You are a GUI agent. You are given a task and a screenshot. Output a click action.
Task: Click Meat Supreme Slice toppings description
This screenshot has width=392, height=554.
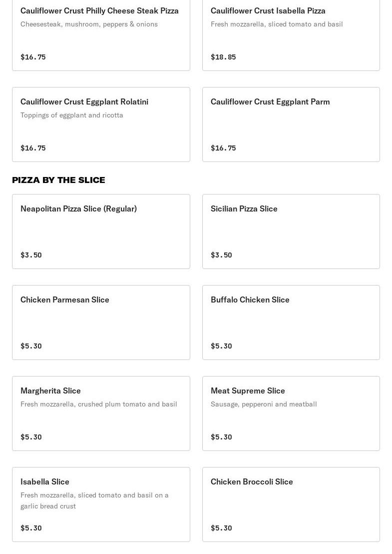tap(264, 404)
